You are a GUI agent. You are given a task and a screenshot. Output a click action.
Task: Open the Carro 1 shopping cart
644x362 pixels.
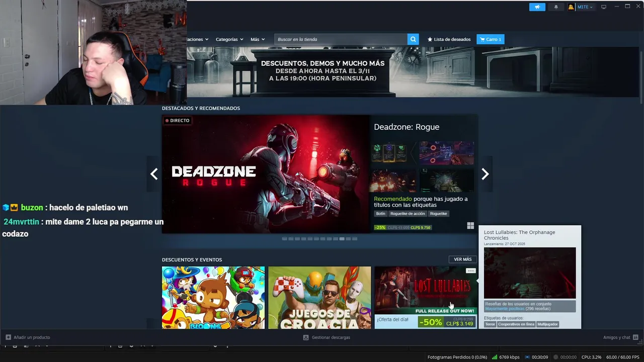click(491, 39)
